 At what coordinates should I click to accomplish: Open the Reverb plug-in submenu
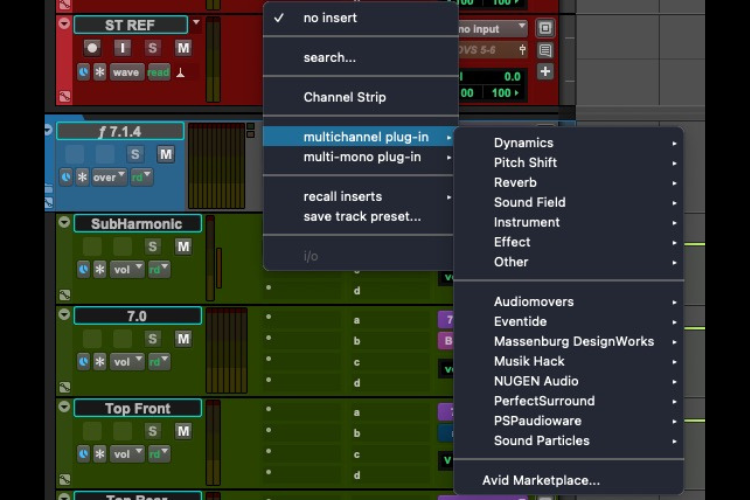click(x=515, y=183)
